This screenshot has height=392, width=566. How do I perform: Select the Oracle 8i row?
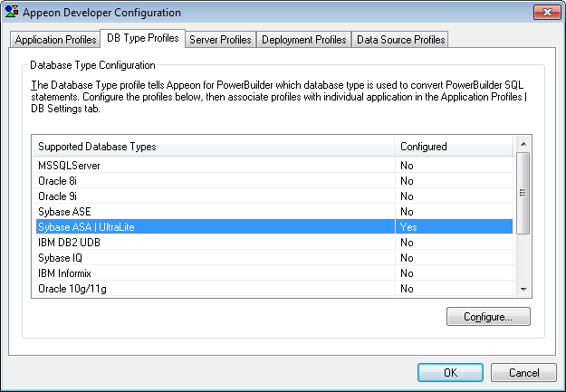[274, 181]
